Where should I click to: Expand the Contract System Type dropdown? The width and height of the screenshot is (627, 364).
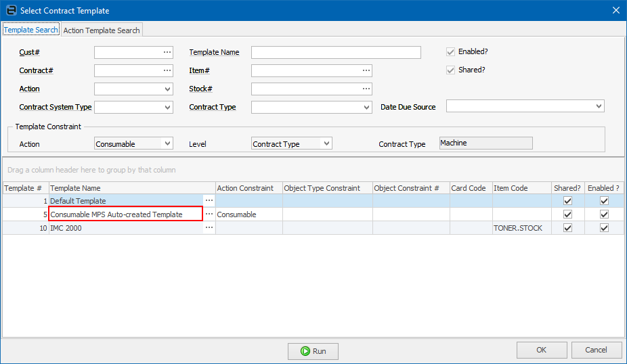(x=168, y=107)
